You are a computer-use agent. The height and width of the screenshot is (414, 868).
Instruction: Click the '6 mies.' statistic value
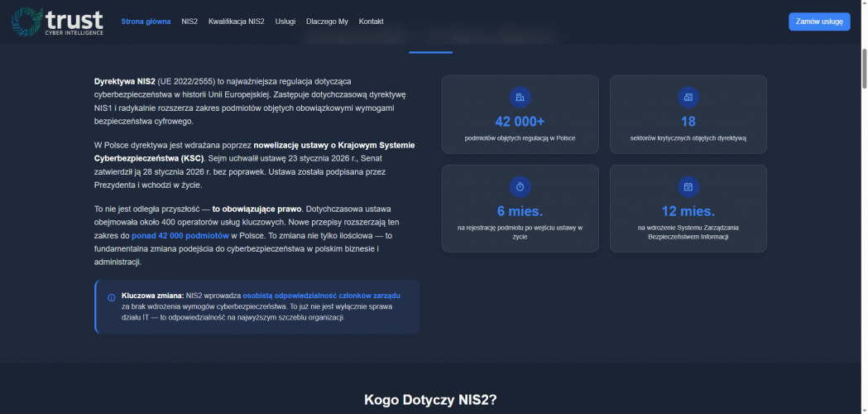click(520, 211)
